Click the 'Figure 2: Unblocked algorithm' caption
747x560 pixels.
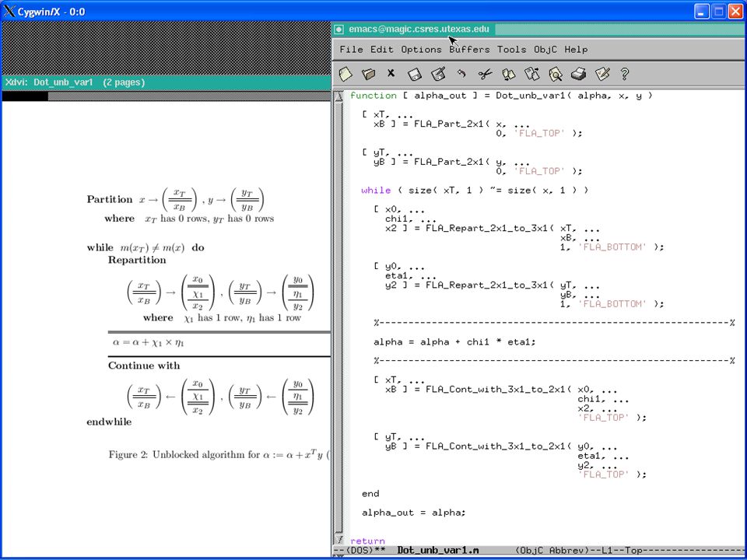[219, 454]
